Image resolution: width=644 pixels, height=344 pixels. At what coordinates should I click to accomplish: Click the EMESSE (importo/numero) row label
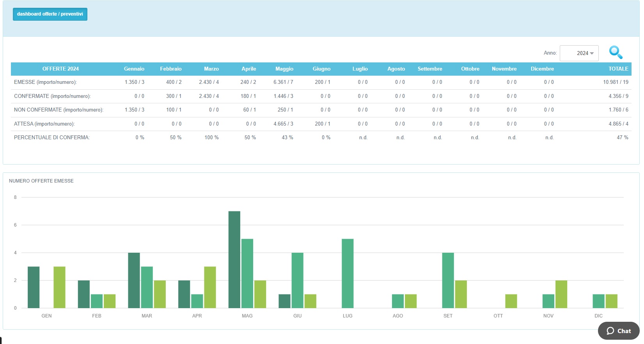(45, 82)
